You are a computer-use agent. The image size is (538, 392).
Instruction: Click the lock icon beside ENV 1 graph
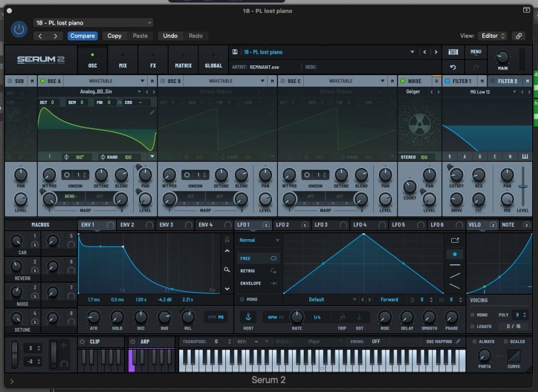[x=227, y=239]
